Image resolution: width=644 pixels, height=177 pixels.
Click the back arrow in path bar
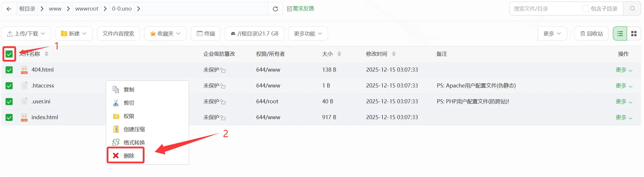point(9,9)
